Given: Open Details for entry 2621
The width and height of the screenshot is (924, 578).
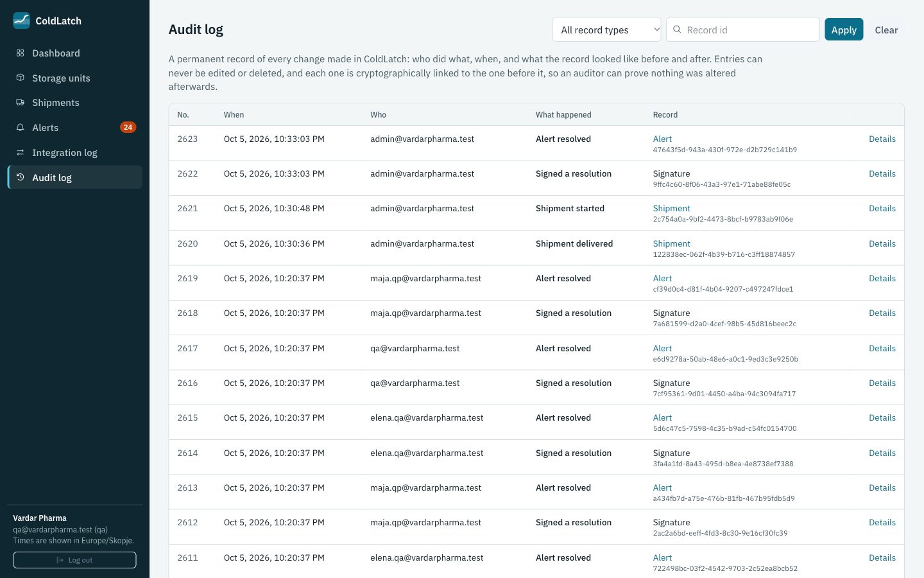Looking at the screenshot, I should [882, 208].
